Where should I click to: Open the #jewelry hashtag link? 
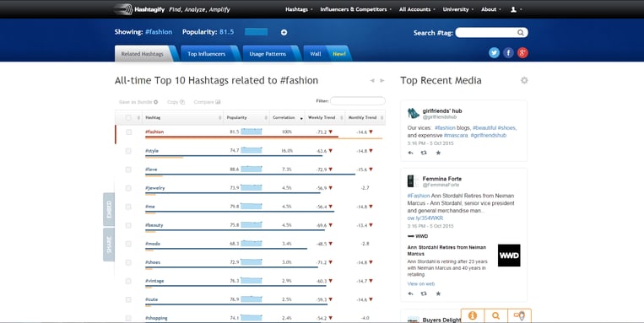point(154,188)
